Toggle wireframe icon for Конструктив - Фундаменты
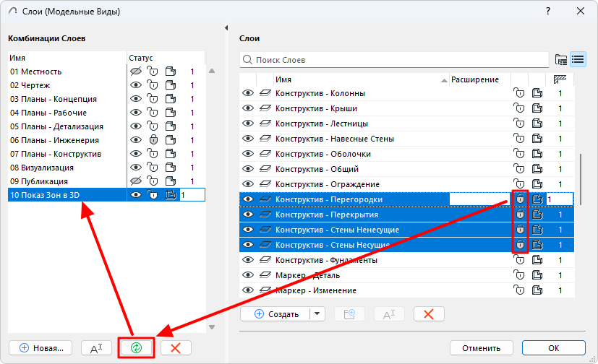This screenshot has width=598, height=364. [537, 260]
